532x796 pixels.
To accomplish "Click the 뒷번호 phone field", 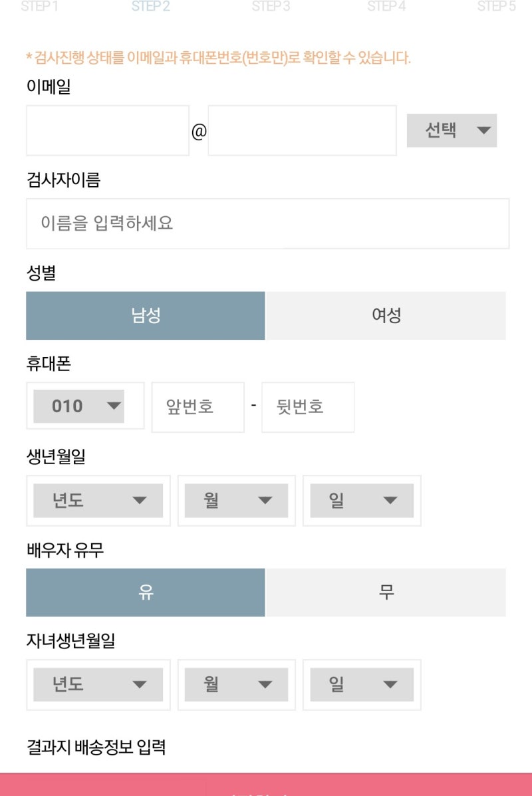I will click(x=307, y=407).
